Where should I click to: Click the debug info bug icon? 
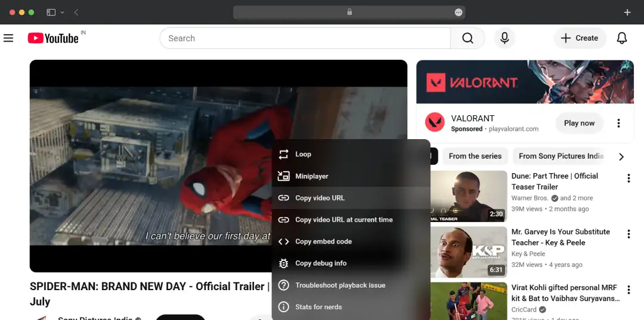pos(283,263)
